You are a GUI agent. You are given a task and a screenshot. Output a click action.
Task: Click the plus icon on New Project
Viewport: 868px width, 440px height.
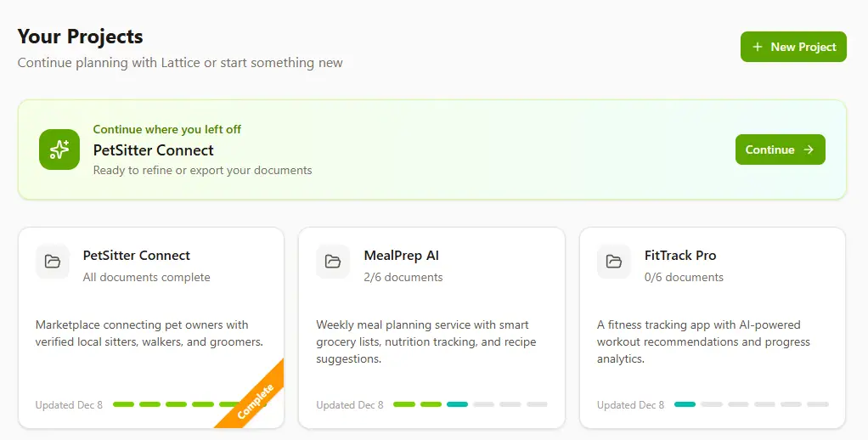pyautogui.click(x=758, y=47)
